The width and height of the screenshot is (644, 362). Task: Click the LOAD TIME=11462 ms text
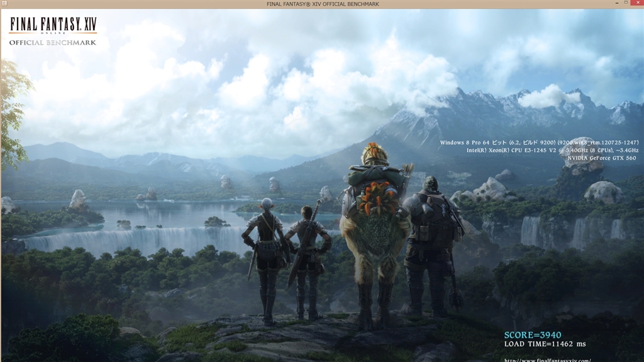click(x=545, y=344)
